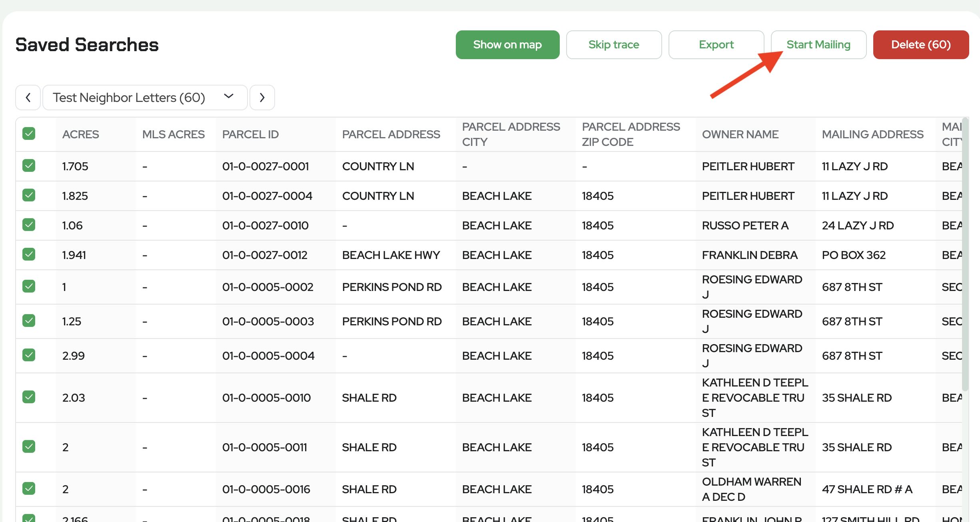Screen dimensions: 980x522
Task: Click the FRANKLIN DEBRA owner cell
Action: 749,255
